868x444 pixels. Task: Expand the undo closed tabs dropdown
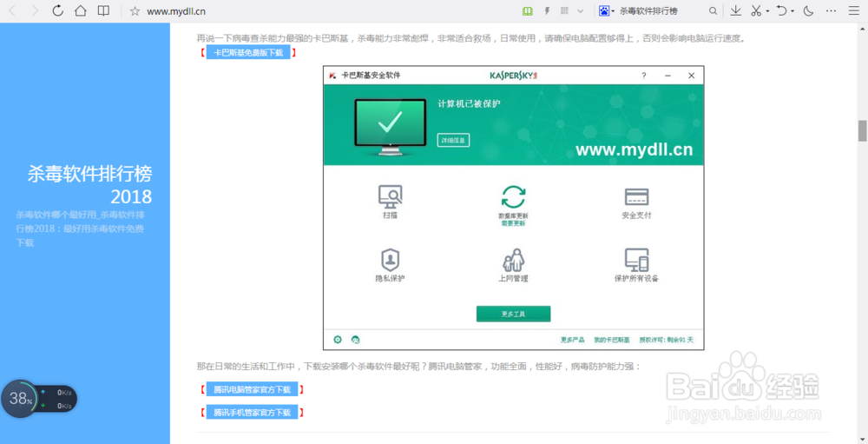[x=792, y=11]
